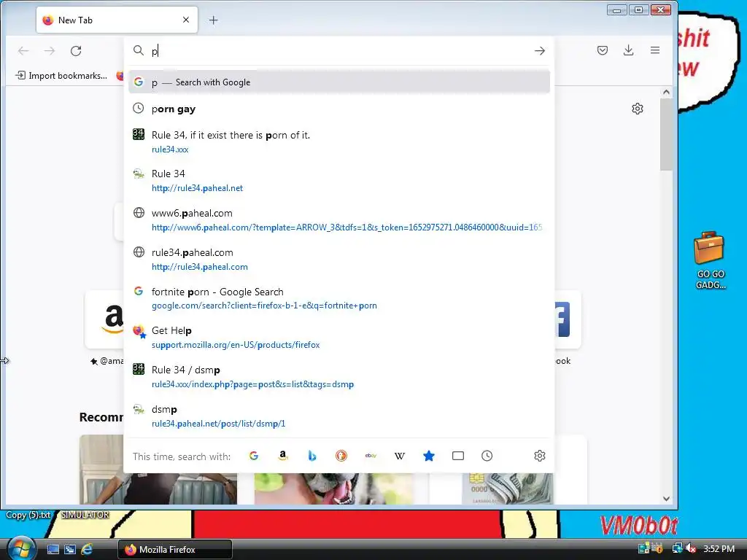Viewport: 747px width, 560px height.
Task: Open new tab page personalize gear
Action: 638,109
